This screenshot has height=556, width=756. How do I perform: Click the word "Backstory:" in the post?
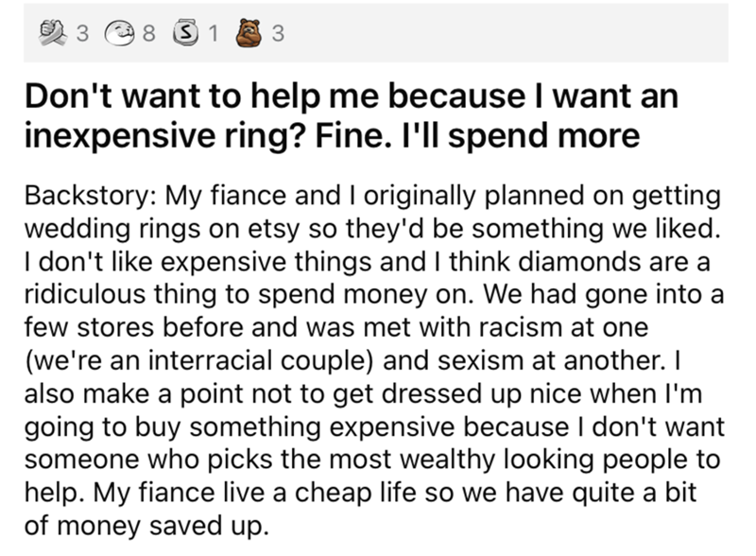point(89,197)
